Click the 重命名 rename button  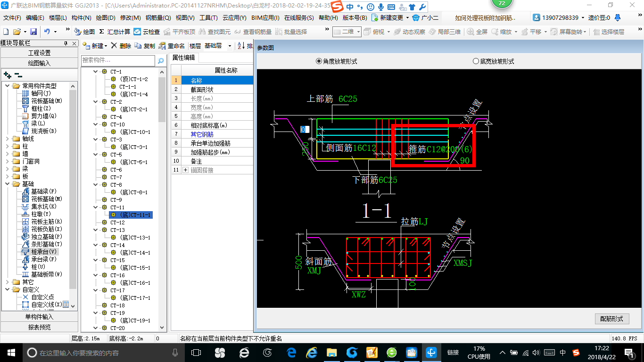pos(172,46)
